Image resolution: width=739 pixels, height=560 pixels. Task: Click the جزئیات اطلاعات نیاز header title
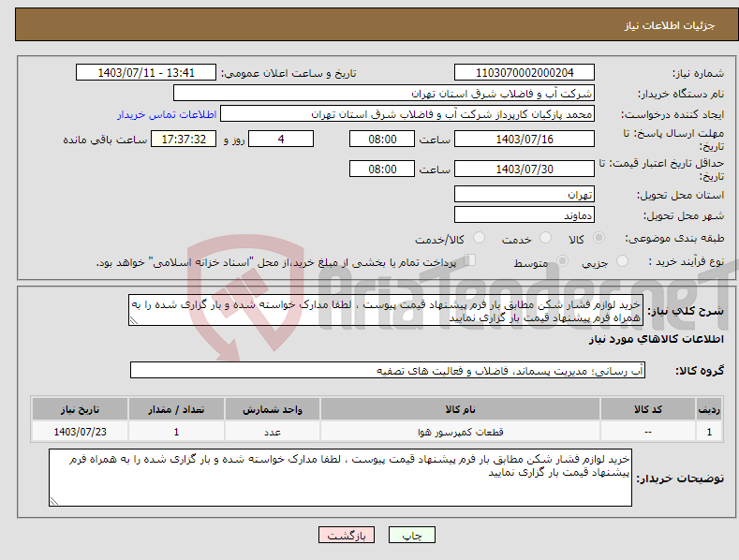pos(670,25)
